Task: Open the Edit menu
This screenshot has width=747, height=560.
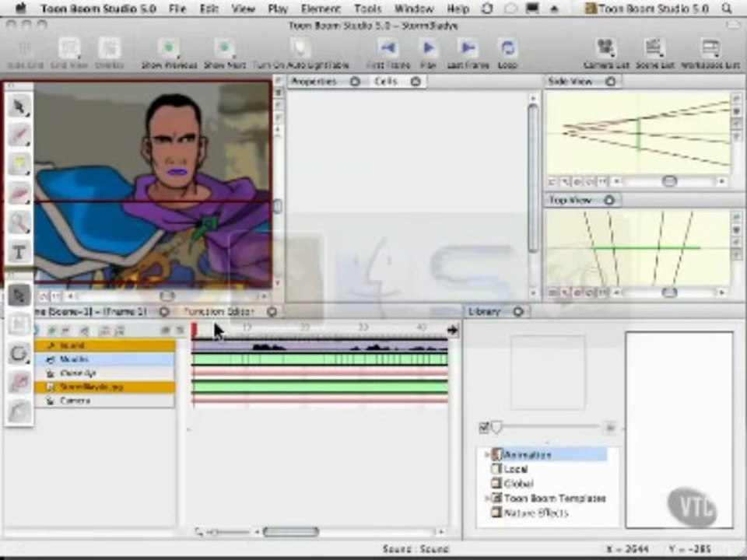Action: coord(209,9)
